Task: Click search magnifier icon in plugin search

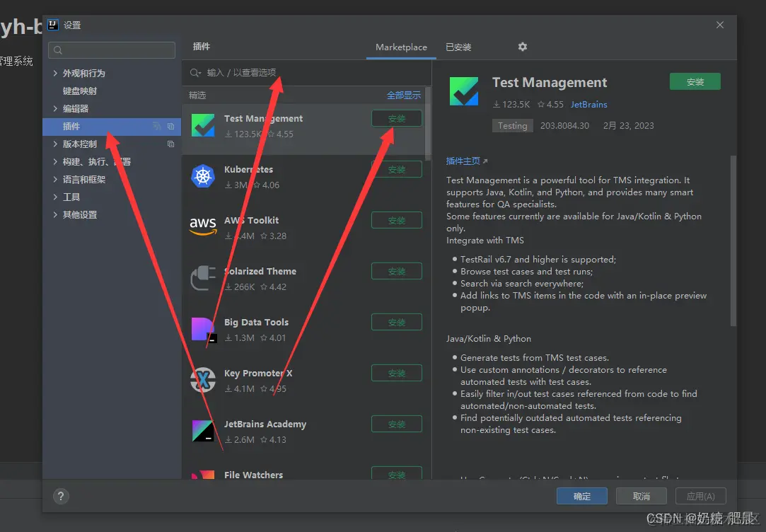Action: 195,73
